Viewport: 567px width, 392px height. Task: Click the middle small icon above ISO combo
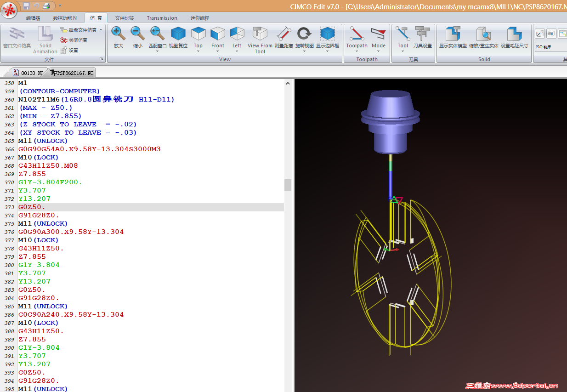[551, 34]
